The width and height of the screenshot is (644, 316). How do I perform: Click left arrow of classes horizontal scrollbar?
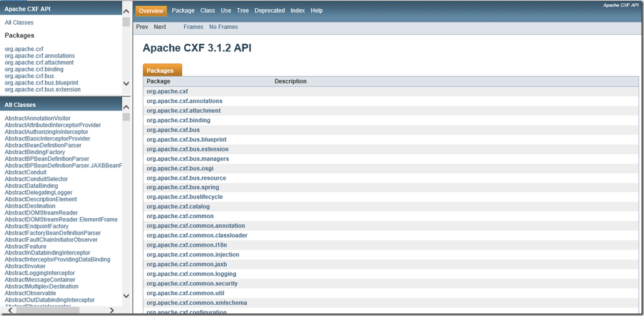(10, 311)
